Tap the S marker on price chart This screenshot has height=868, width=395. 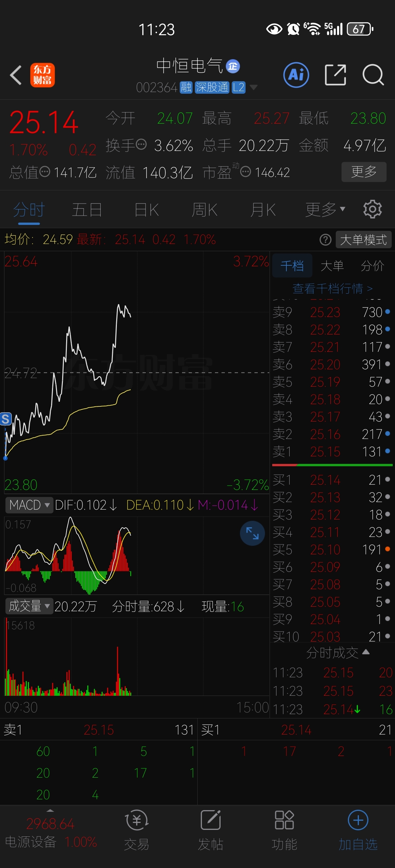5,419
